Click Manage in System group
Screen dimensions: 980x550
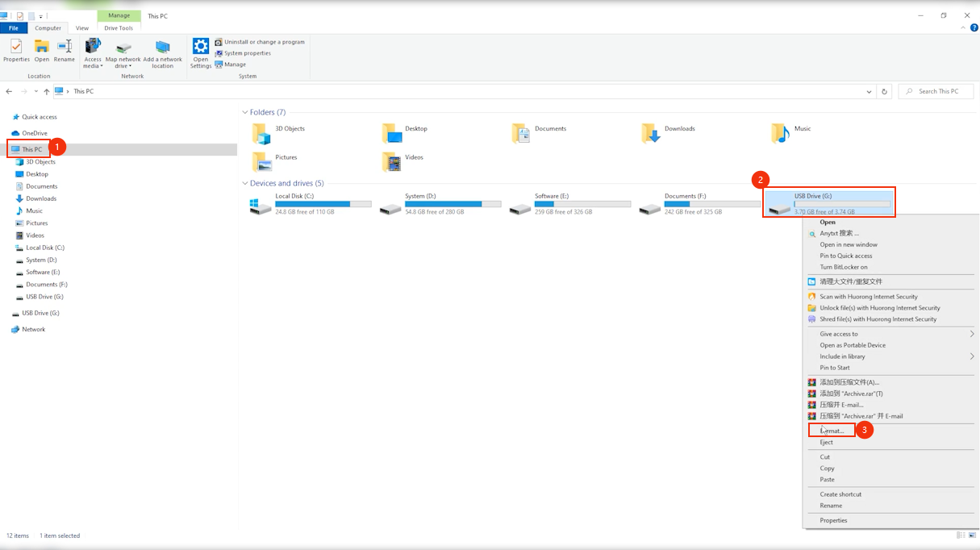point(231,65)
